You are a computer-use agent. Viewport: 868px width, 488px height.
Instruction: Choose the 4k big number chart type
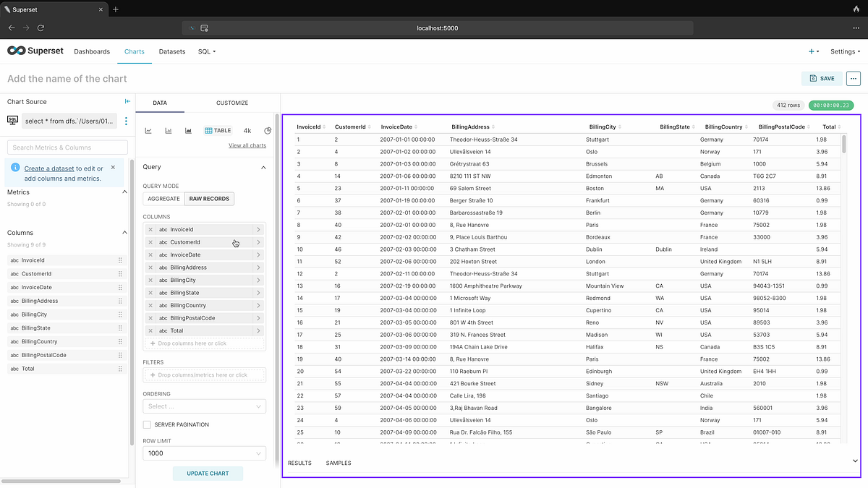click(247, 131)
